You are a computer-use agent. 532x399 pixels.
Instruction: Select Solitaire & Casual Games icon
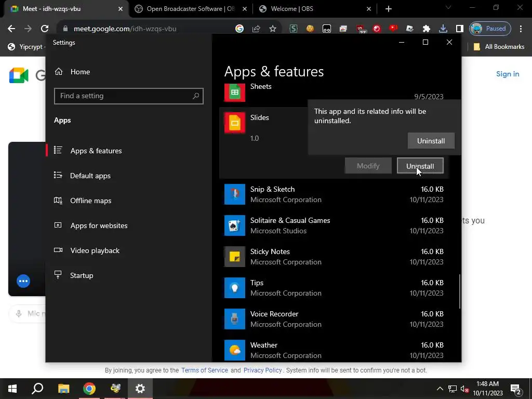[234, 225]
